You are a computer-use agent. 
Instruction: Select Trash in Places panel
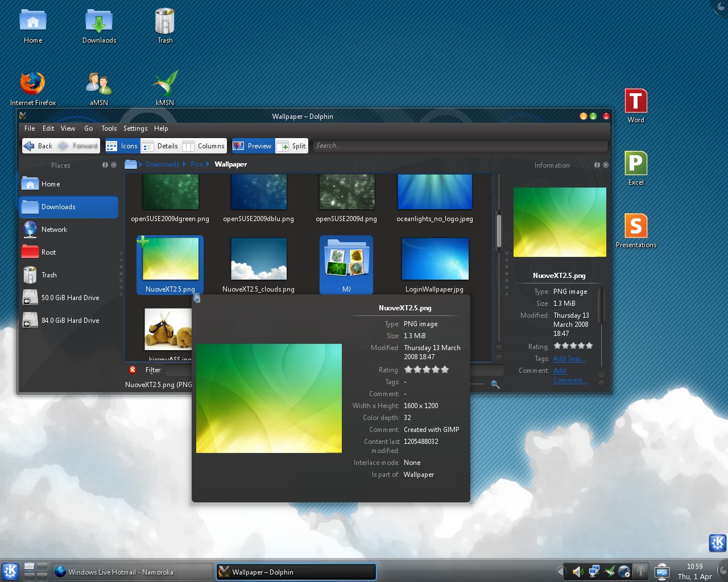click(x=68, y=275)
